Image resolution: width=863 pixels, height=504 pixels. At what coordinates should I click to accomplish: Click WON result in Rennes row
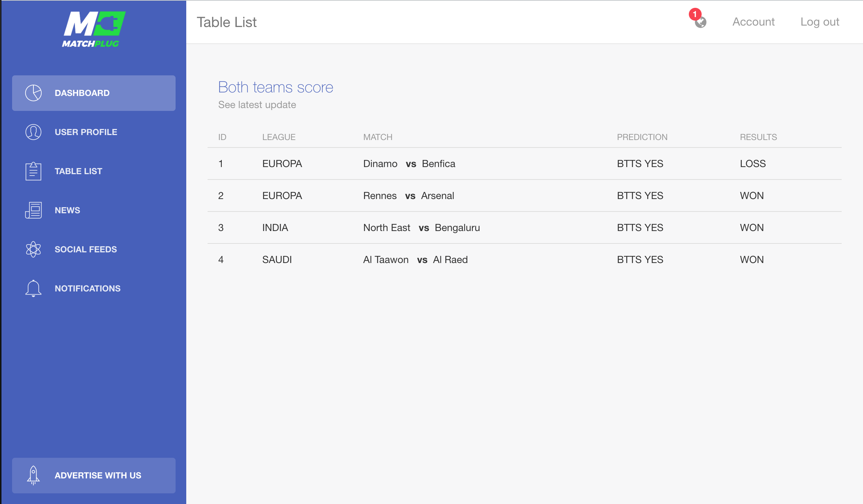[x=752, y=196]
